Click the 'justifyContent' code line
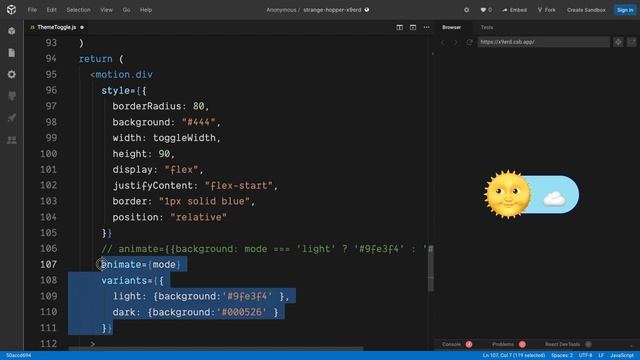This screenshot has height=360, width=640. [195, 186]
